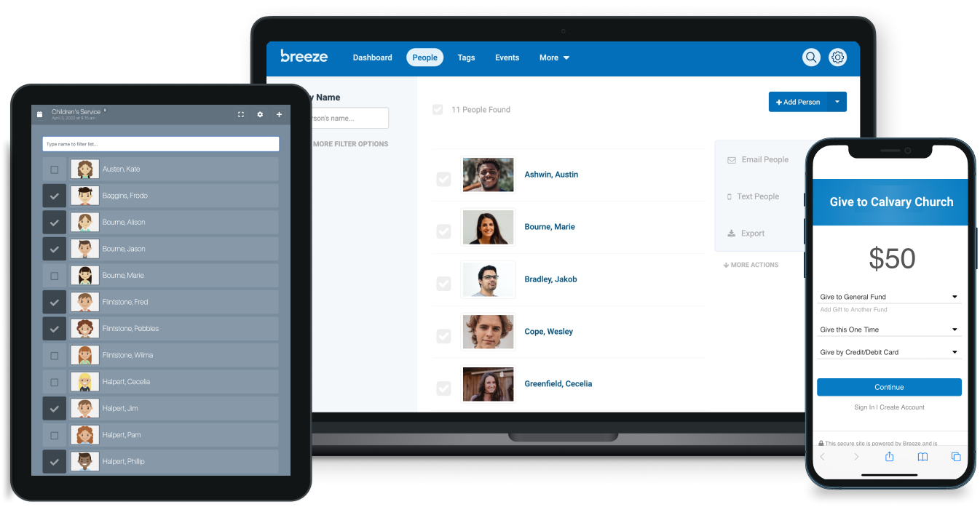The height and width of the screenshot is (507, 980).
Task: Open Add Person dropdown arrow
Action: coord(837,102)
